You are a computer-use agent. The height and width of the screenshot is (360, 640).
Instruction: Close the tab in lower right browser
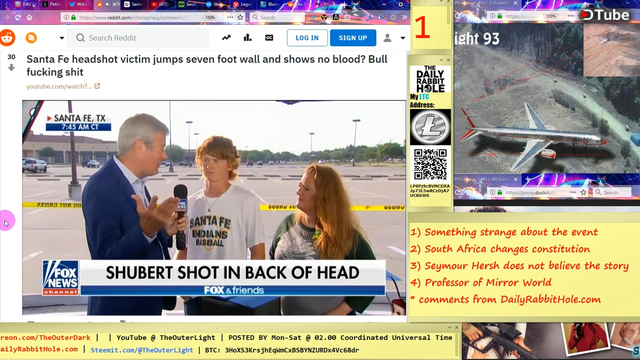(516, 179)
